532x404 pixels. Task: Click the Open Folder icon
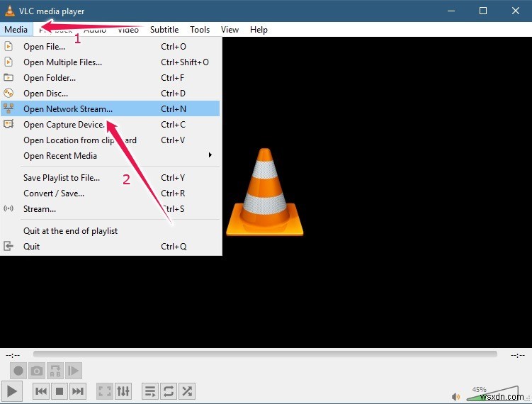[x=9, y=77]
